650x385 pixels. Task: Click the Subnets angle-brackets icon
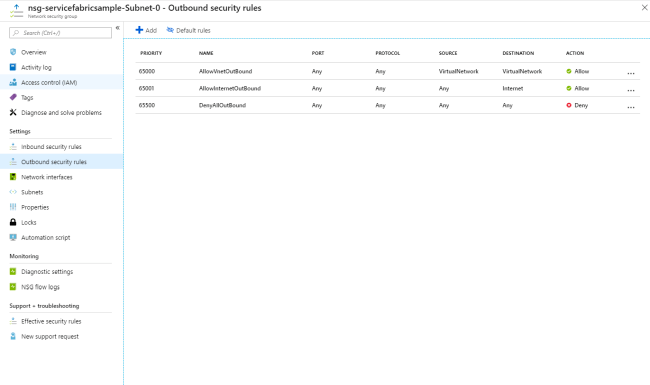(x=13, y=192)
